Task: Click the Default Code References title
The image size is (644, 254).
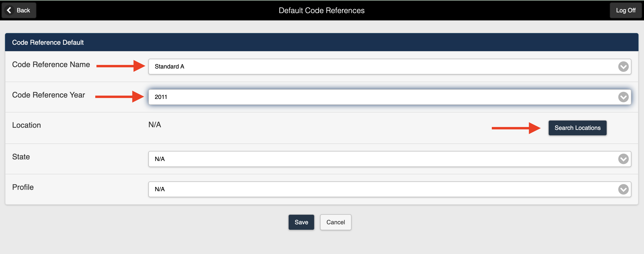Action: click(x=322, y=10)
